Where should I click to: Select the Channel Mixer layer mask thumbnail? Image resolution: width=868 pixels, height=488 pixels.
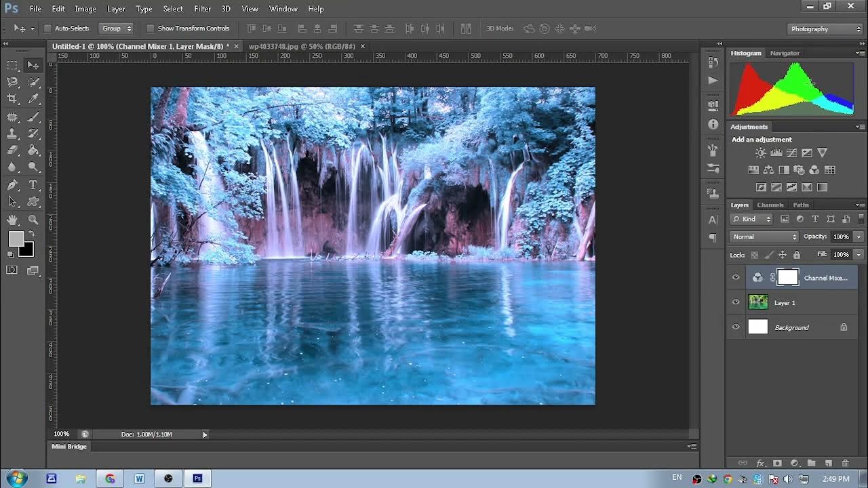coord(788,277)
